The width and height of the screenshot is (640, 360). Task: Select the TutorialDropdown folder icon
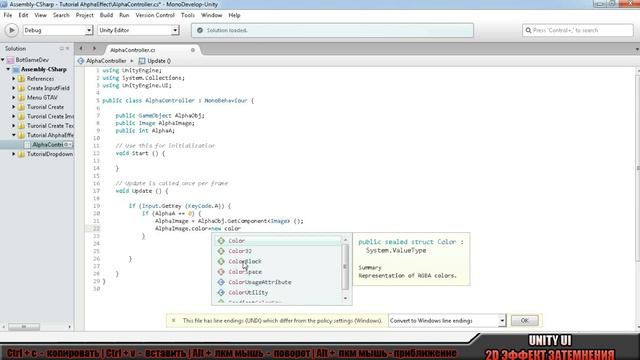tap(21, 154)
